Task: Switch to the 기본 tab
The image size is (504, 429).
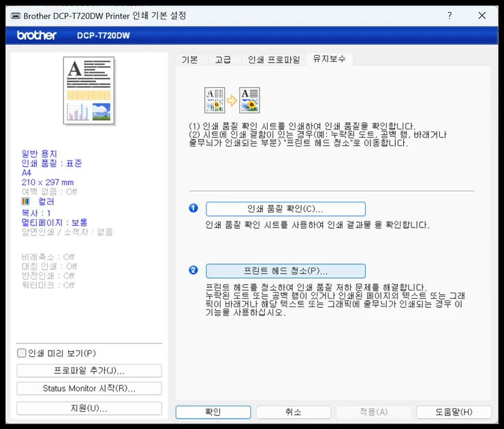Action: (x=189, y=60)
